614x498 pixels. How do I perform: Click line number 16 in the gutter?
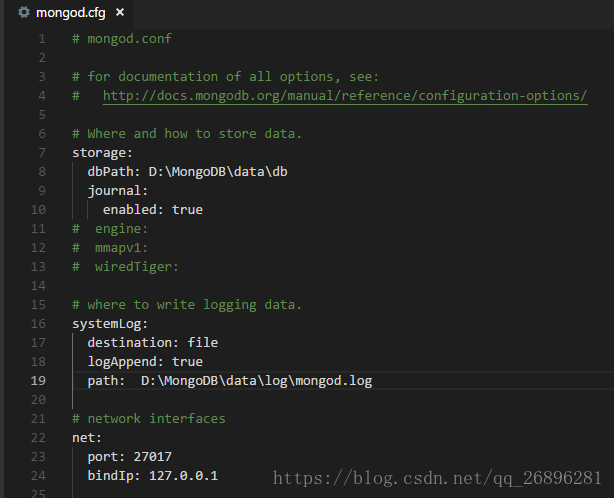click(38, 324)
